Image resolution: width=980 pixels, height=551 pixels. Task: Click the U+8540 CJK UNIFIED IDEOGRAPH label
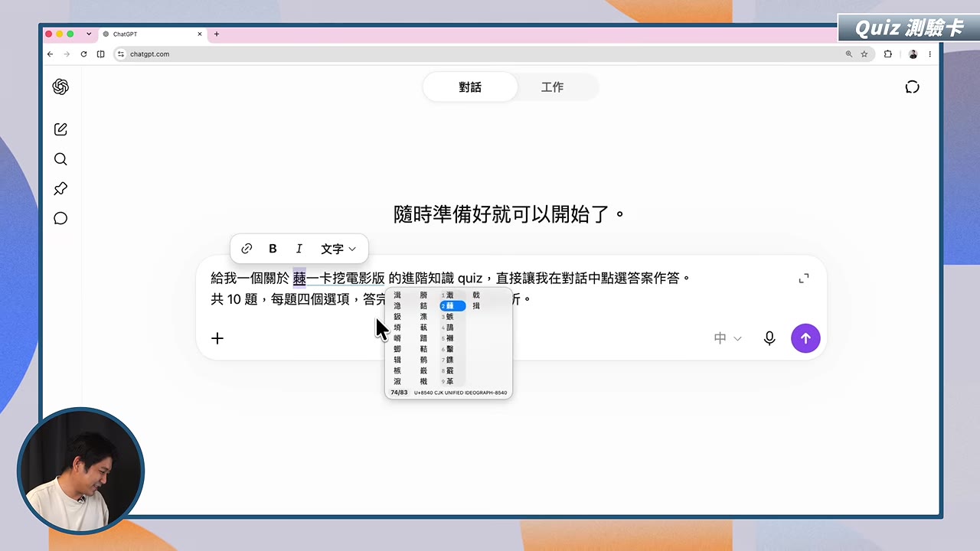[460, 393]
